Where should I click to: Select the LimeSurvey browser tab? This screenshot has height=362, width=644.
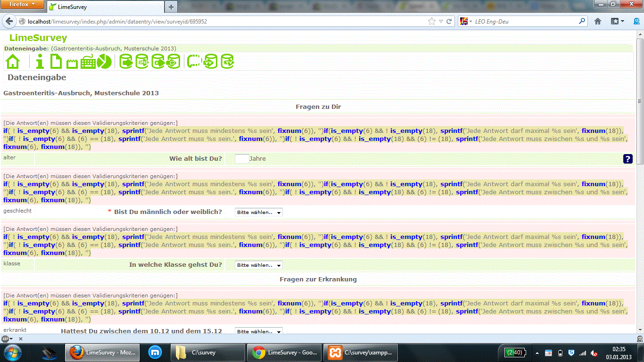104,7
